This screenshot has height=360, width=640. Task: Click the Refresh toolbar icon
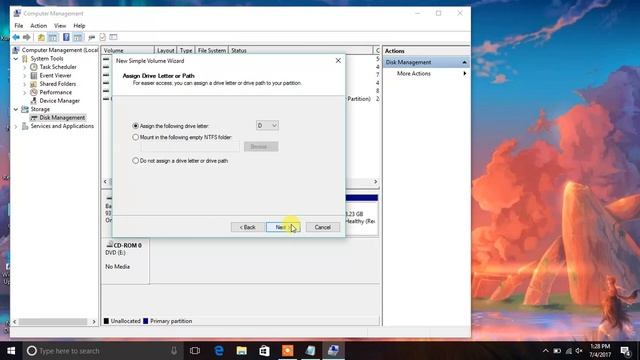(102, 37)
